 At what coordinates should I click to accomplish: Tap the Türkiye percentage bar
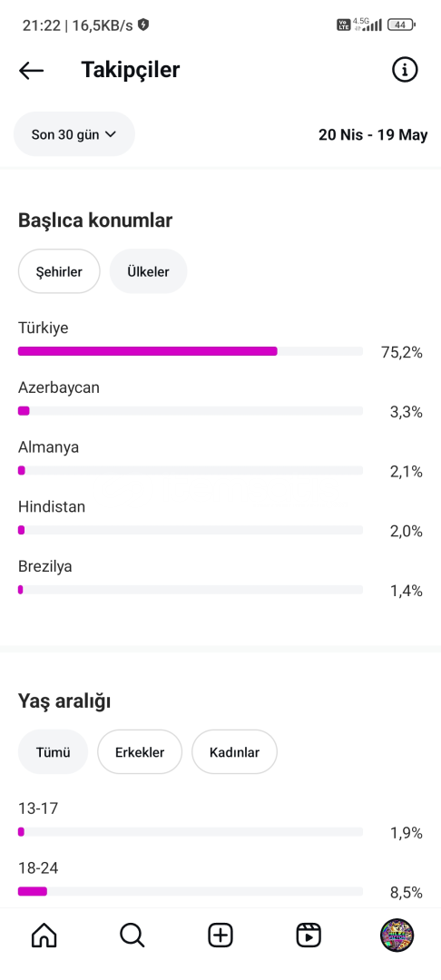click(x=191, y=351)
